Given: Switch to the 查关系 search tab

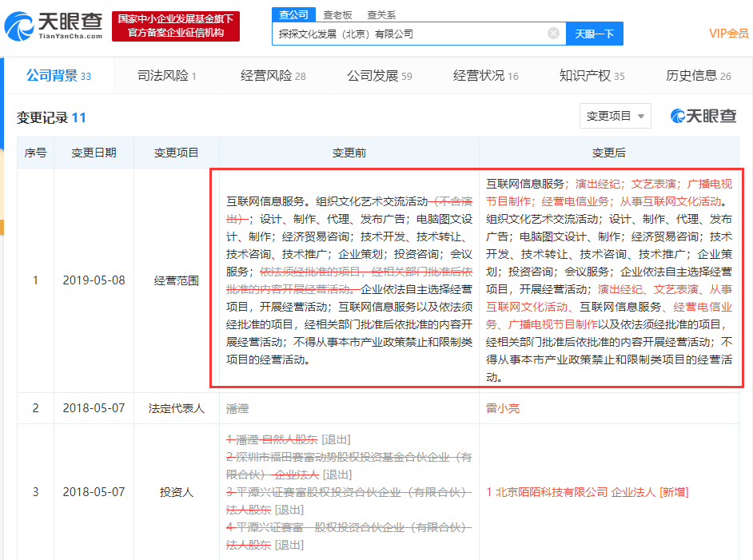Looking at the screenshot, I should coord(382,14).
